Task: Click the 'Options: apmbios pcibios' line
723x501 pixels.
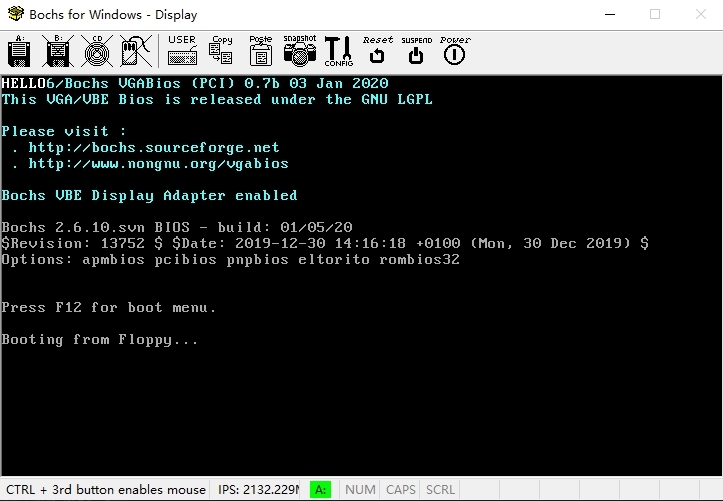Action: (x=231, y=259)
